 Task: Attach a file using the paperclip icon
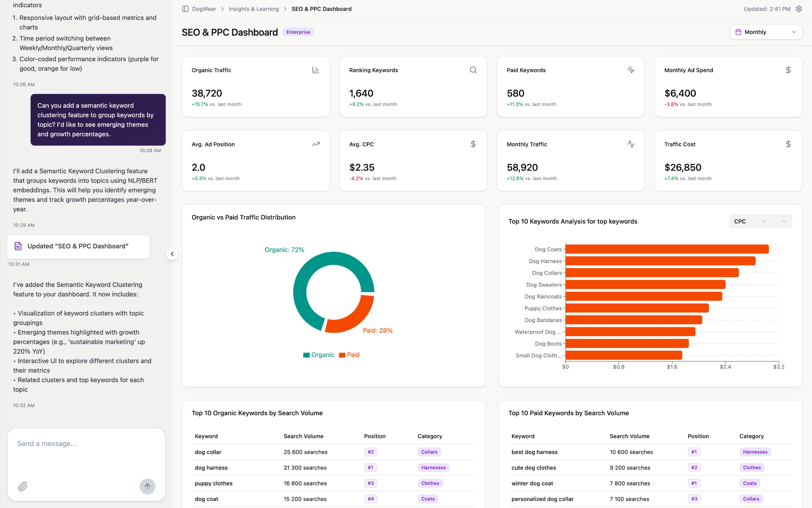click(23, 486)
